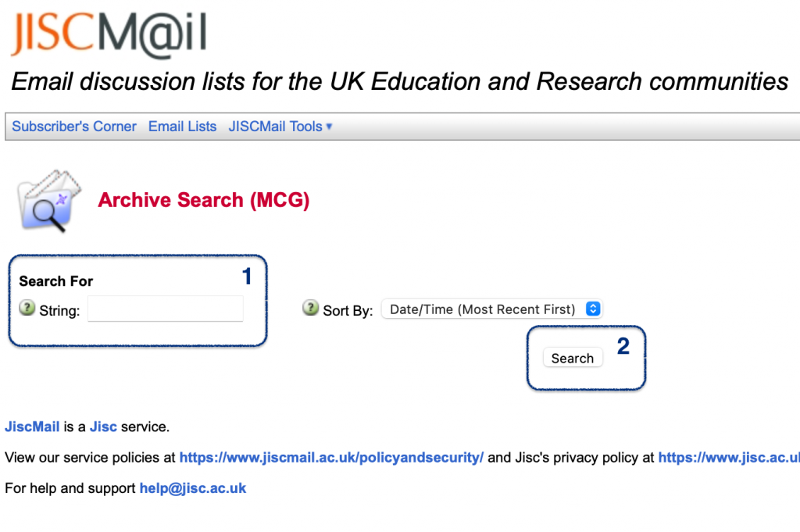Open the JISCMail Tools menu
This screenshot has height=532, width=800.
point(276,127)
